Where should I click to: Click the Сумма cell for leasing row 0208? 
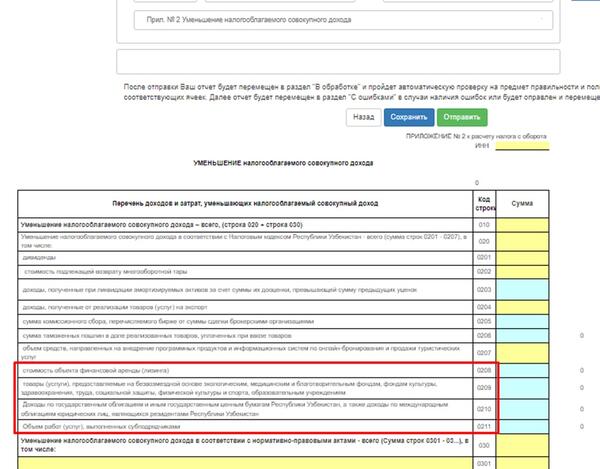click(523, 371)
